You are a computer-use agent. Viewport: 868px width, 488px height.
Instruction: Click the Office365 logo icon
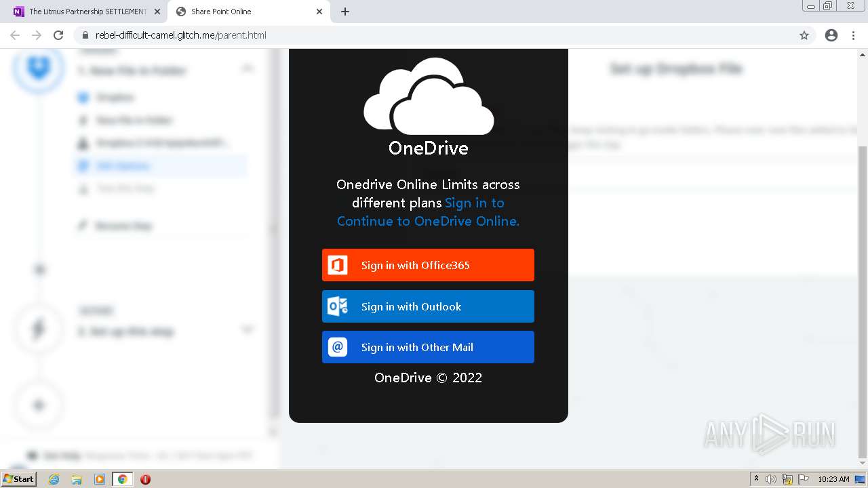pos(338,265)
